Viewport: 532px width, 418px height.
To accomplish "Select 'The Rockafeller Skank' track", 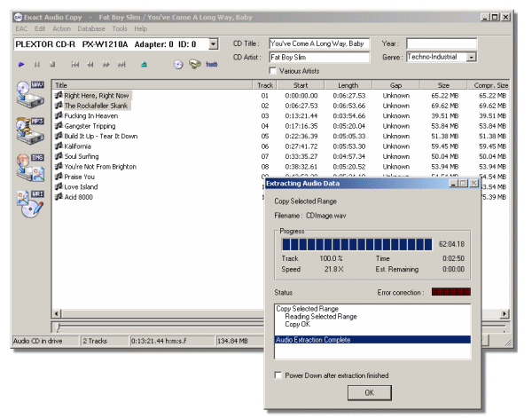I will [x=96, y=106].
